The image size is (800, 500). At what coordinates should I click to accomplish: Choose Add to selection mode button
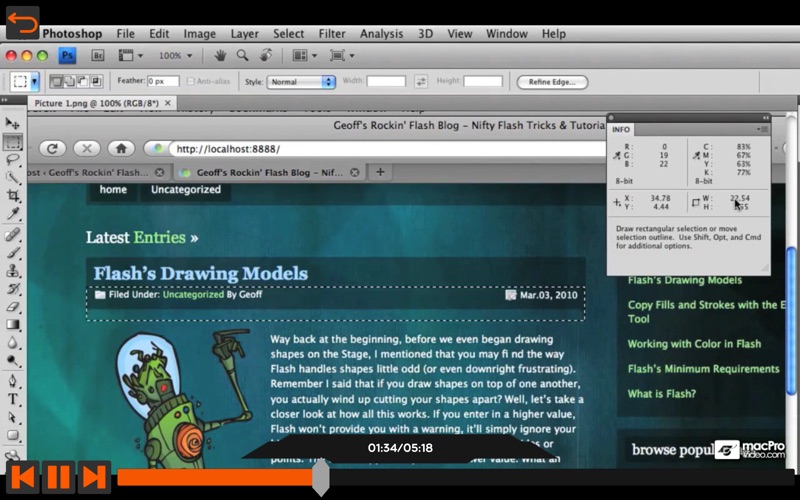coord(69,82)
